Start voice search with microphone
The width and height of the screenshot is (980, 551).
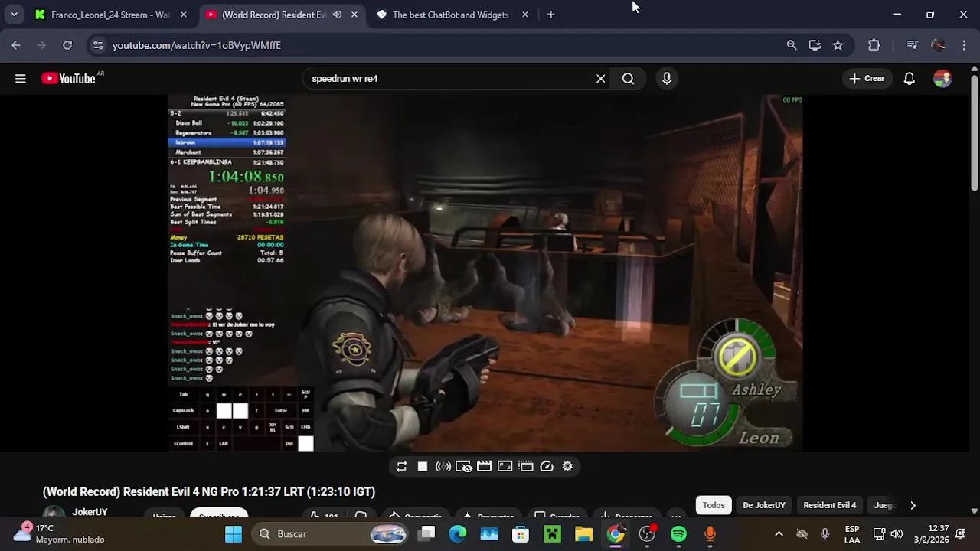(x=667, y=78)
